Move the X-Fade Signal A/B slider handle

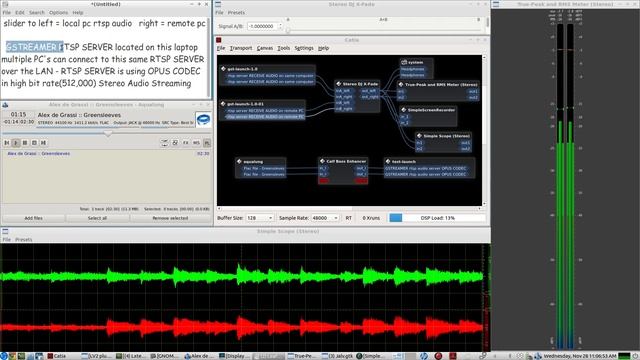click(x=288, y=31)
